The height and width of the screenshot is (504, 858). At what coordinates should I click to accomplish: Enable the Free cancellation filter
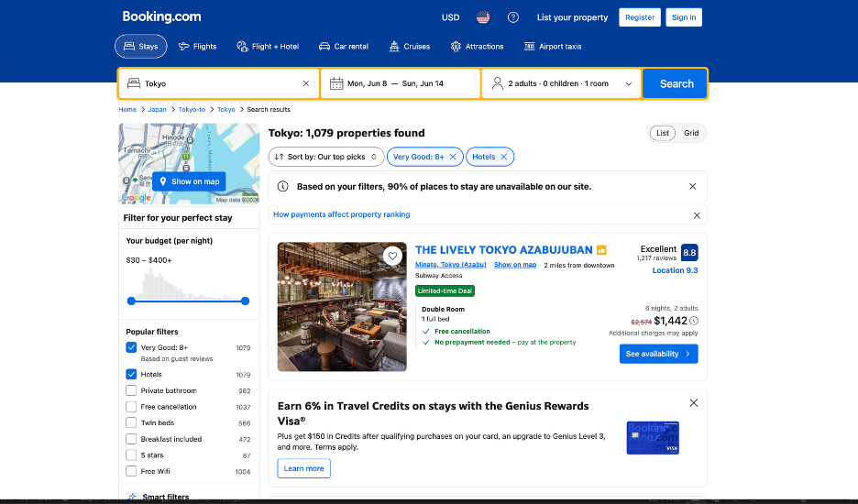click(131, 407)
